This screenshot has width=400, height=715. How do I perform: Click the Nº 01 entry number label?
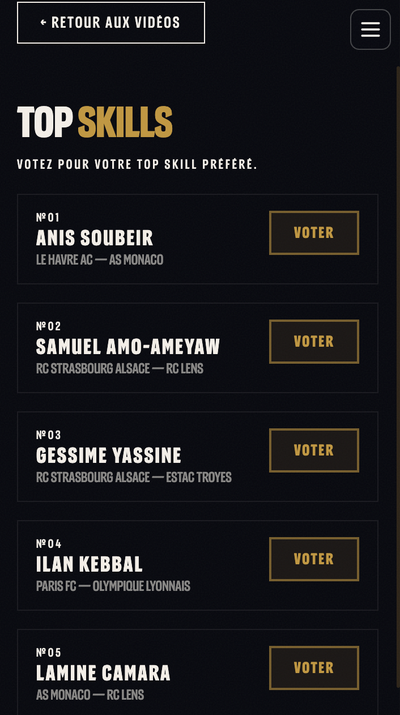[x=48, y=217]
